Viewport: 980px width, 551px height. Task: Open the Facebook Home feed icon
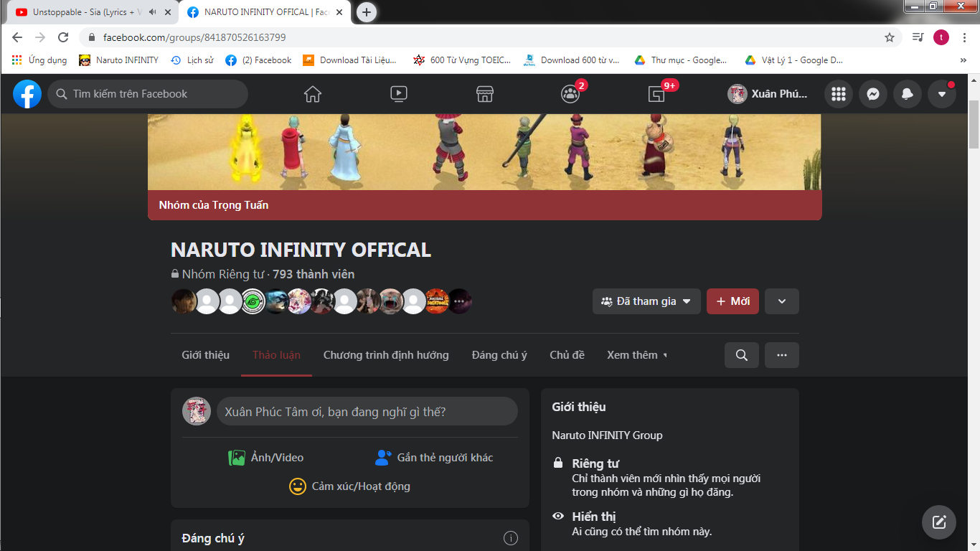(x=313, y=94)
